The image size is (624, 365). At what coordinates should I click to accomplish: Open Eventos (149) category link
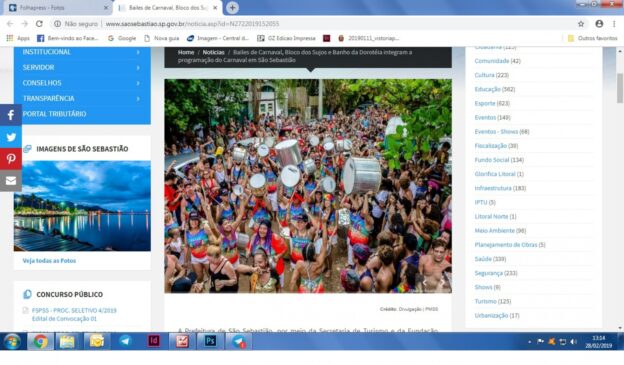[x=492, y=117]
